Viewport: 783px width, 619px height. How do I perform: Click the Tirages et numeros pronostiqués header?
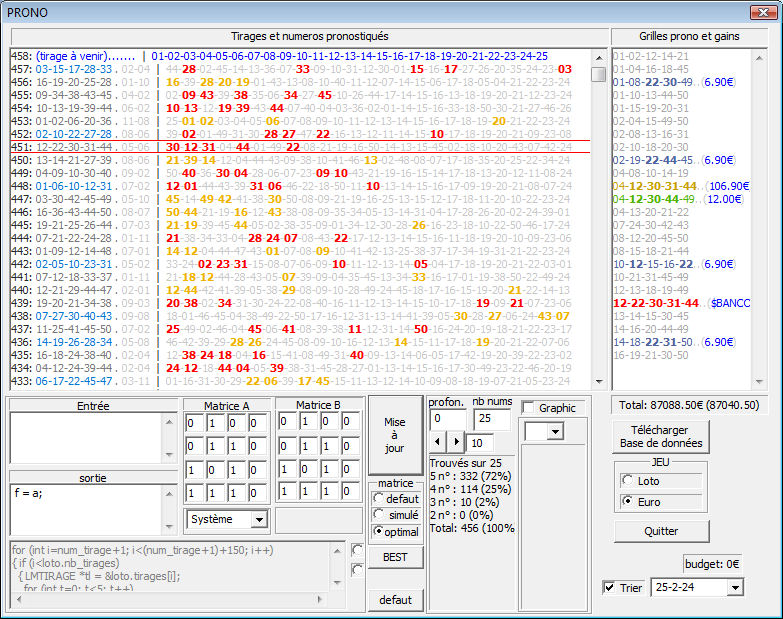pyautogui.click(x=310, y=36)
